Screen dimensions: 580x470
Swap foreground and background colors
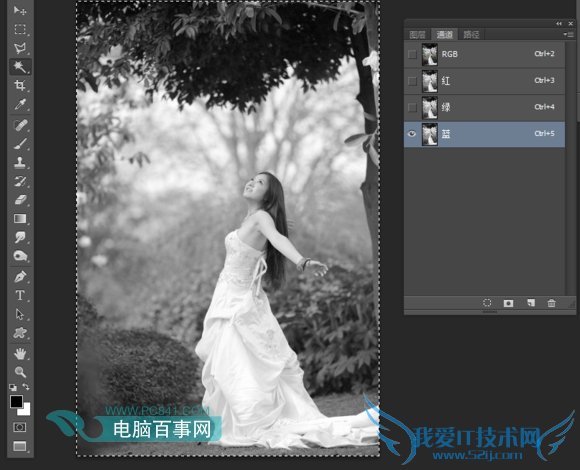pos(26,387)
